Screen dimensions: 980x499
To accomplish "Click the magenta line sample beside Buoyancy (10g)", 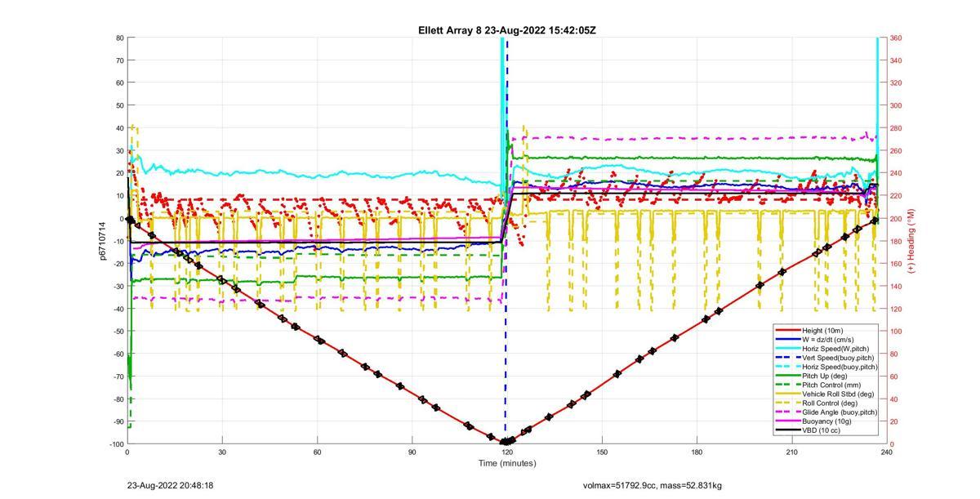I will (787, 421).
